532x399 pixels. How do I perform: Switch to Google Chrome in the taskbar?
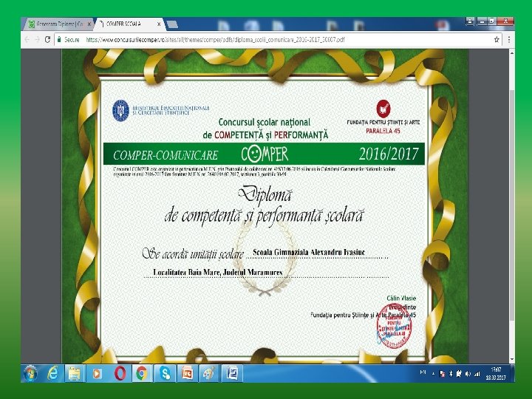[x=142, y=374]
